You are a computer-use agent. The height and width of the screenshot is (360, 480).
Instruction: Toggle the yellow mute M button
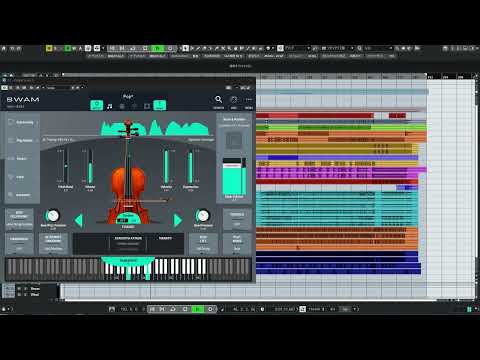[49, 49]
